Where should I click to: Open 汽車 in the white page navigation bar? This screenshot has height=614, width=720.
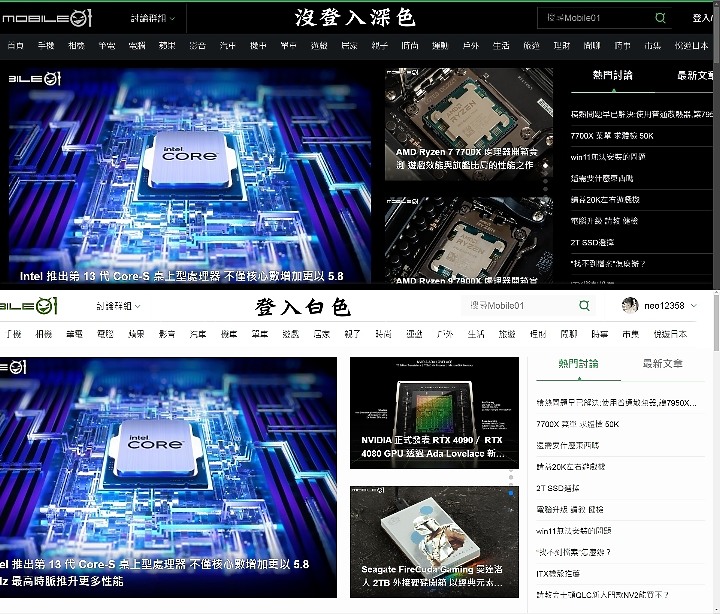197,334
